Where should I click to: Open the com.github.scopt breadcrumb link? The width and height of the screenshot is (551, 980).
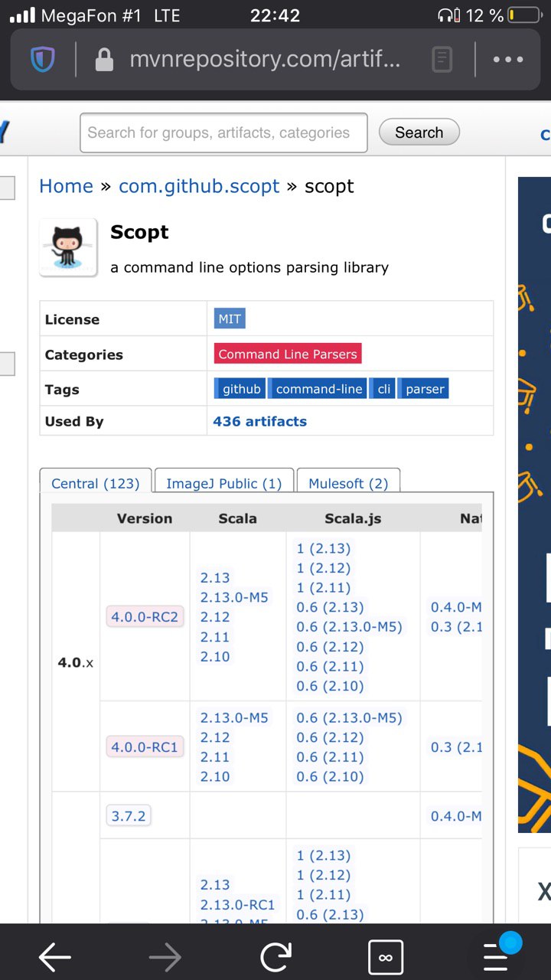coord(199,186)
